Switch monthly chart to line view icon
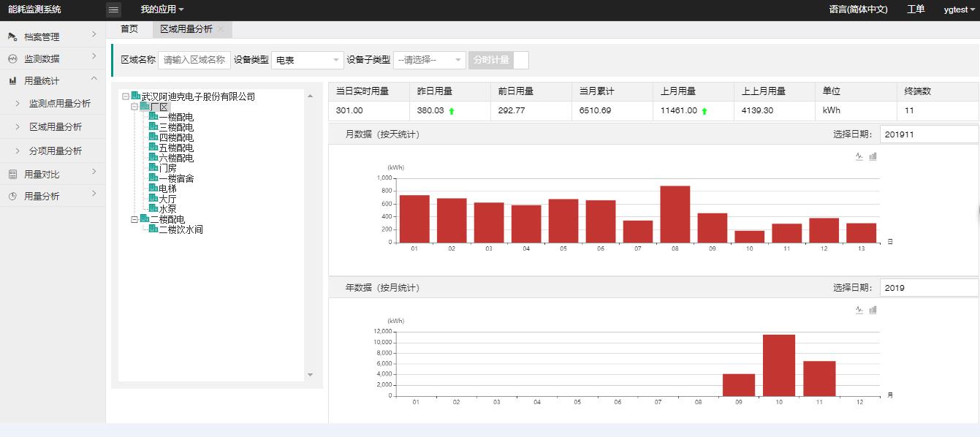The image size is (980, 437). pyautogui.click(x=859, y=156)
